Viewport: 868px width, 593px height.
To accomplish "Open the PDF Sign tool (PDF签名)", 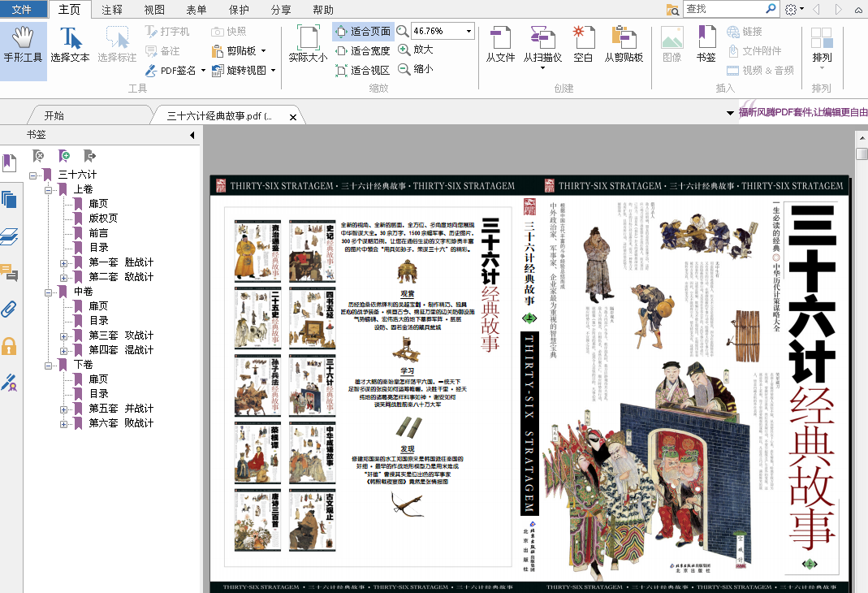I will pyautogui.click(x=175, y=71).
